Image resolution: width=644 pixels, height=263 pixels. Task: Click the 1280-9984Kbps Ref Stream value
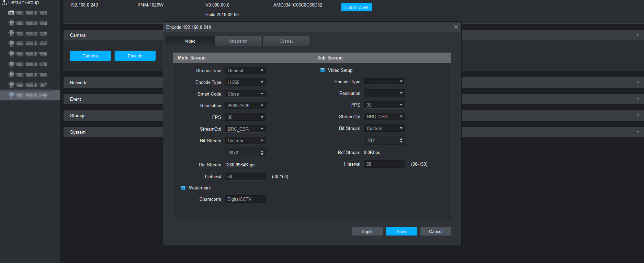[240, 165]
